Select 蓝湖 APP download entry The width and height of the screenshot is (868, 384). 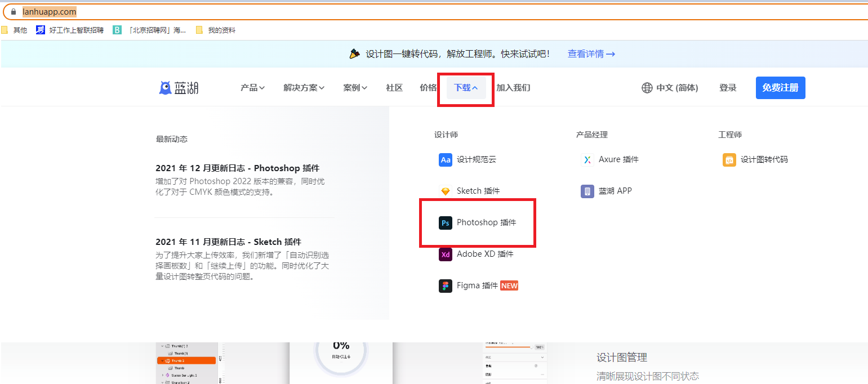click(607, 191)
